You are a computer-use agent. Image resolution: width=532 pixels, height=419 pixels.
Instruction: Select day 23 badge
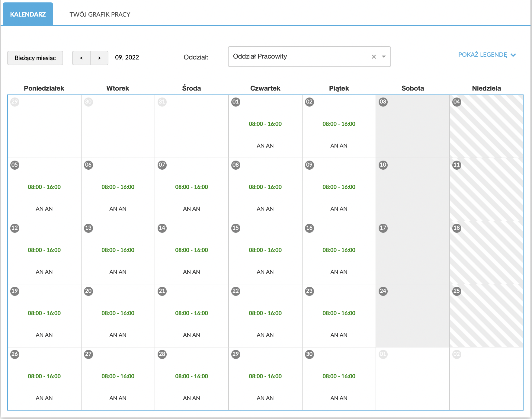[309, 291]
